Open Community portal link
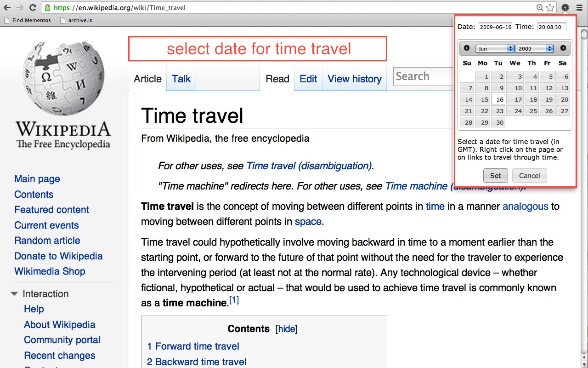Viewport: 588px width, 368px height. pos(62,340)
